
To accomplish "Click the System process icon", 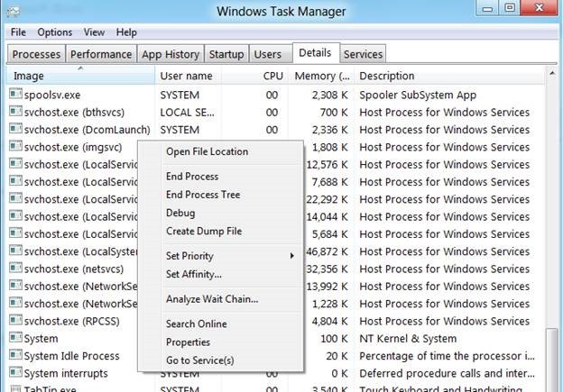I will pyautogui.click(x=15, y=338).
